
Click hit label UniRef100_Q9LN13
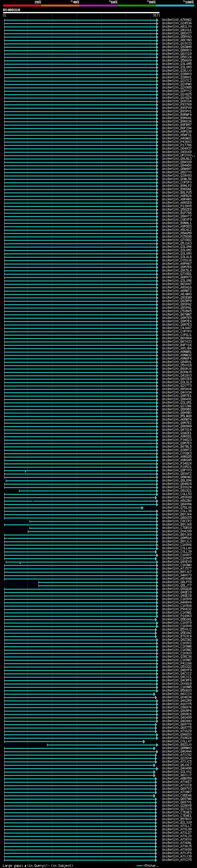pos(176,159)
